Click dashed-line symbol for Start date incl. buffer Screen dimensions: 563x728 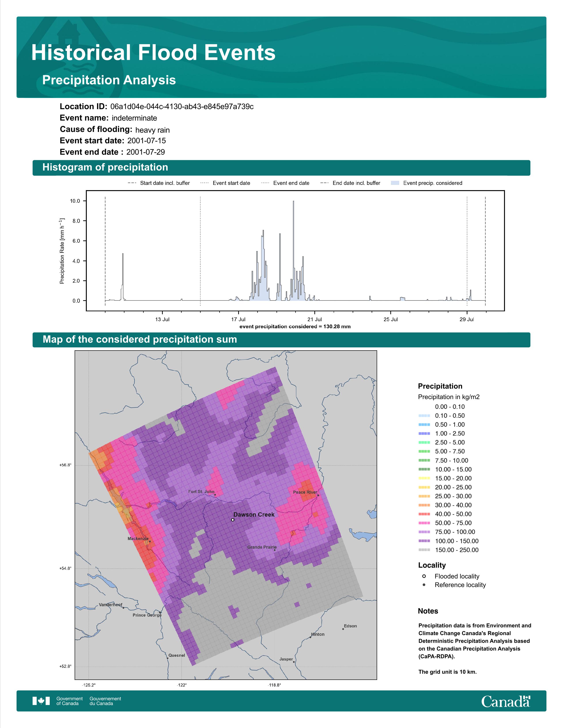tap(132, 183)
